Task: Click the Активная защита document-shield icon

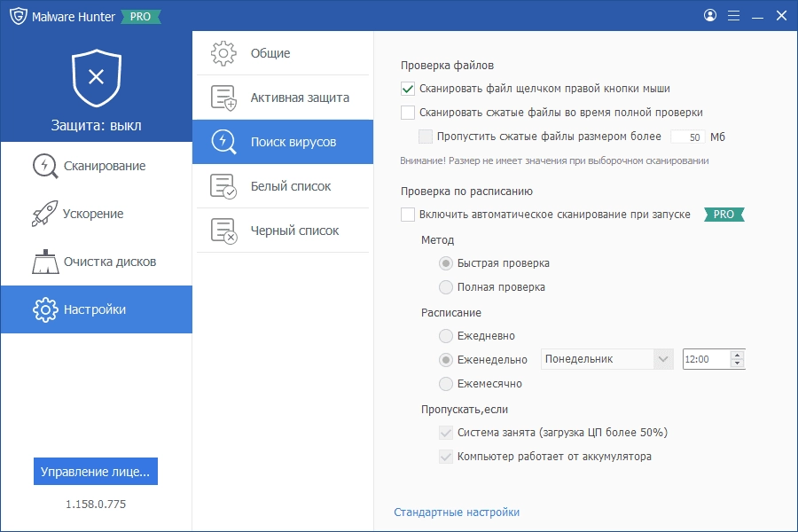Action: tap(223, 98)
